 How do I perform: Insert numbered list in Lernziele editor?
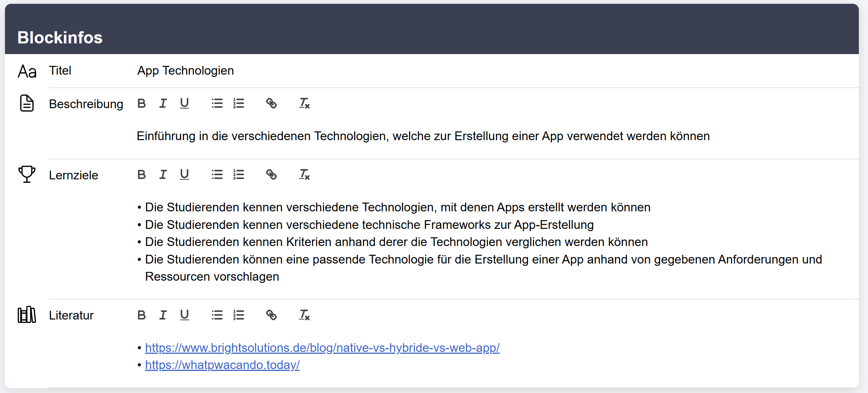tap(239, 174)
